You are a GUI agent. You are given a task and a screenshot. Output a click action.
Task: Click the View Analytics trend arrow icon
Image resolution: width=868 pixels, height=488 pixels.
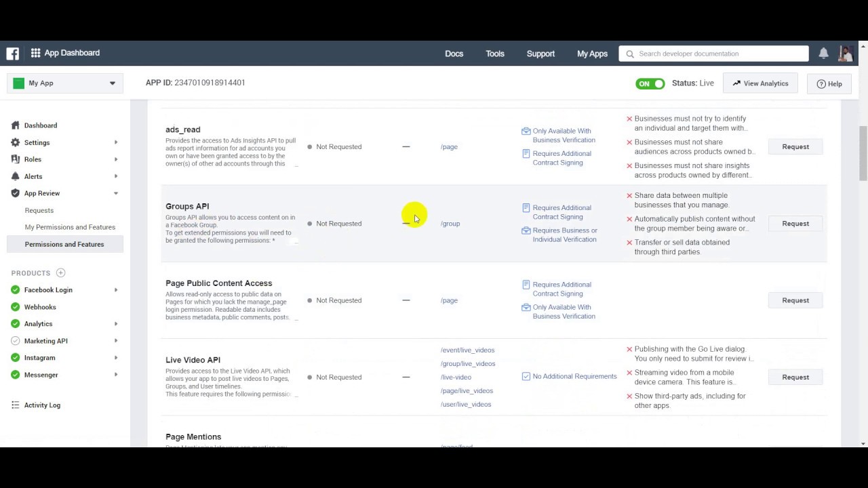click(x=736, y=83)
